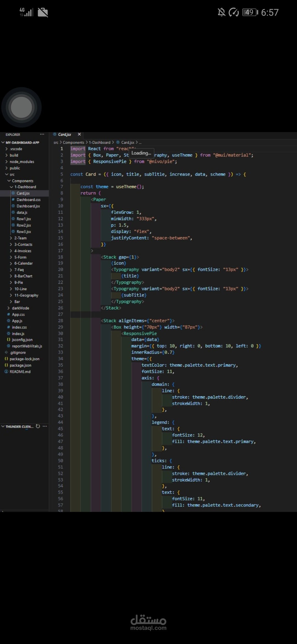Expand the 11-Geography folder
The image size is (297, 644).
coord(26,295)
